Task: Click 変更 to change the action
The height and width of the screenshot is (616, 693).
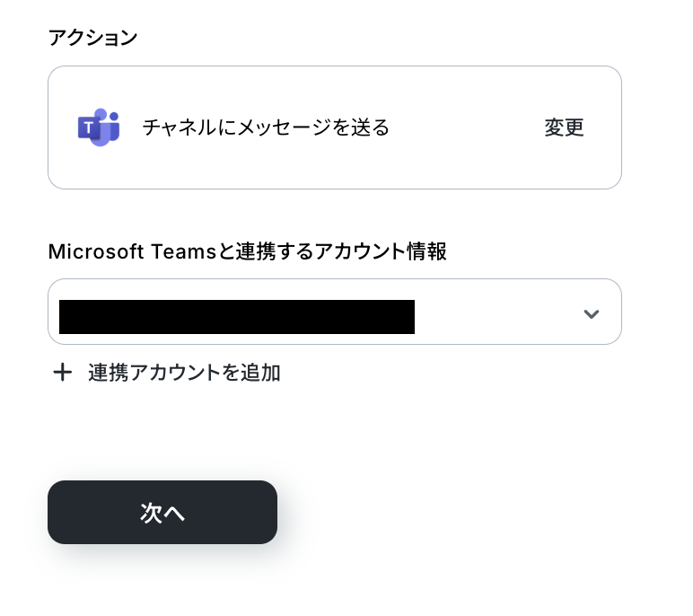Action: (x=564, y=128)
